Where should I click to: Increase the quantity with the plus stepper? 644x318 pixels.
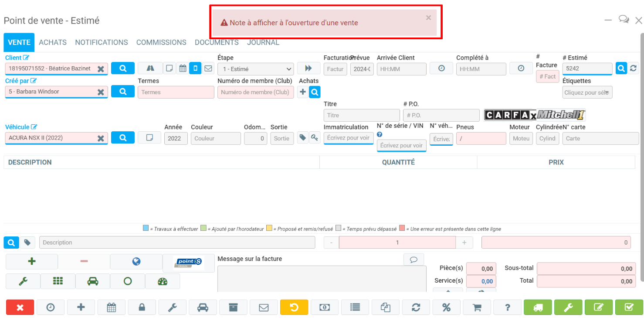pos(464,243)
